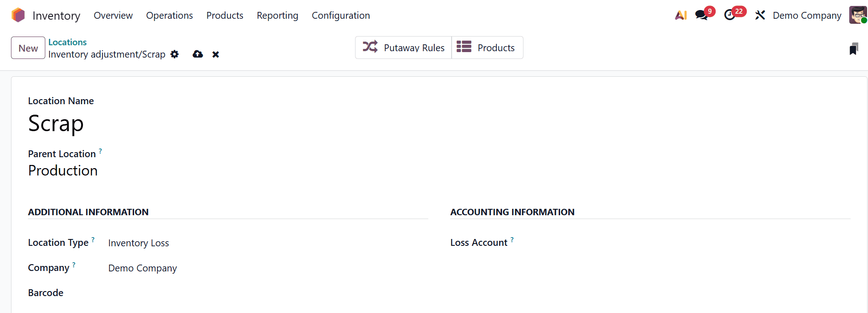Open the gear actions menu
Viewport: 868px width, 313px height.
[174, 54]
